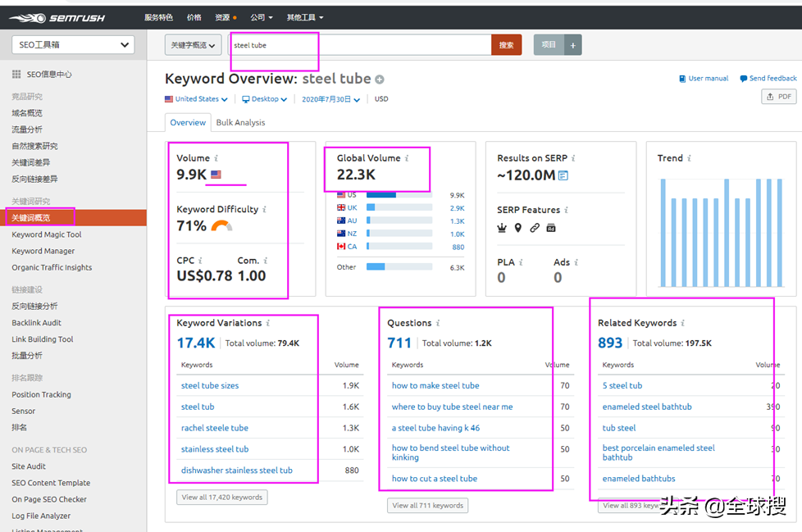Click the plus icon beside steel tube title
The width and height of the screenshot is (802, 532).
(380, 80)
